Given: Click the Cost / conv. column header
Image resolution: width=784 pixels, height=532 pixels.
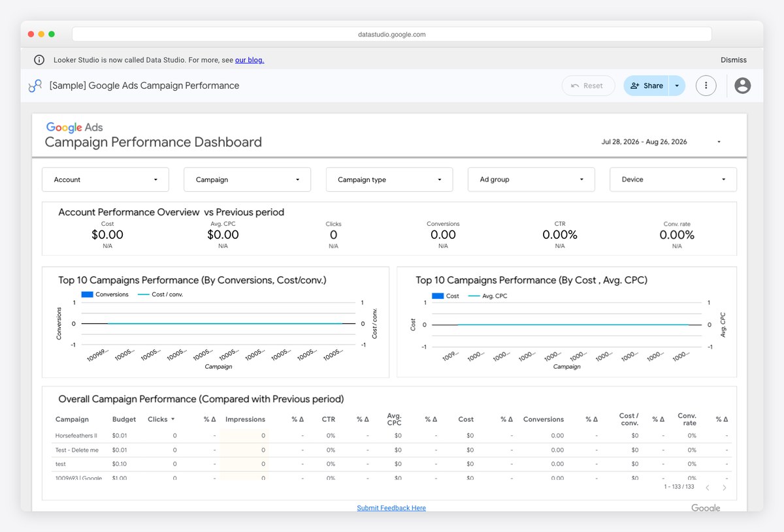Looking at the screenshot, I should (629, 419).
